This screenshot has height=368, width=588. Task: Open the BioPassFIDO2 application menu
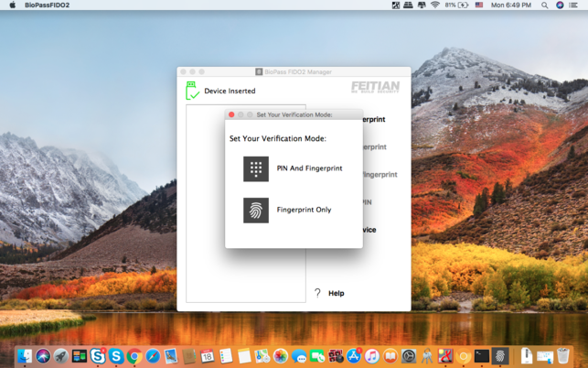click(47, 5)
